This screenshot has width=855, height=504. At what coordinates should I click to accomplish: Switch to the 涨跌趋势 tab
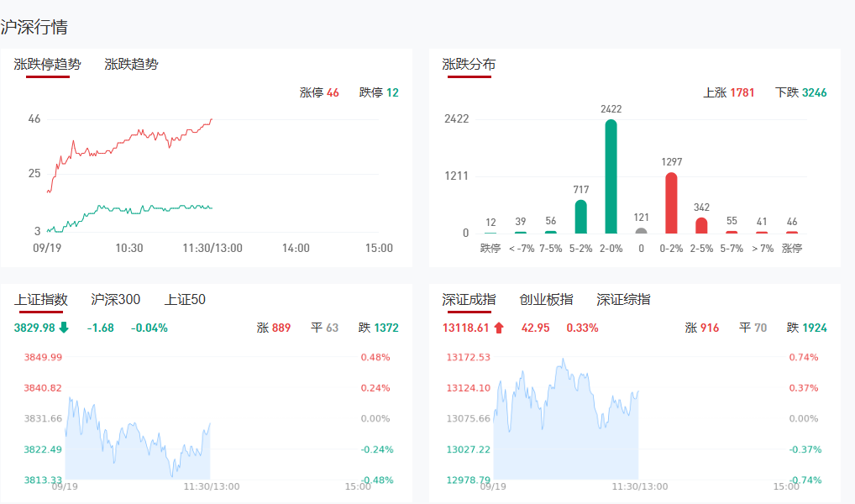[x=131, y=64]
